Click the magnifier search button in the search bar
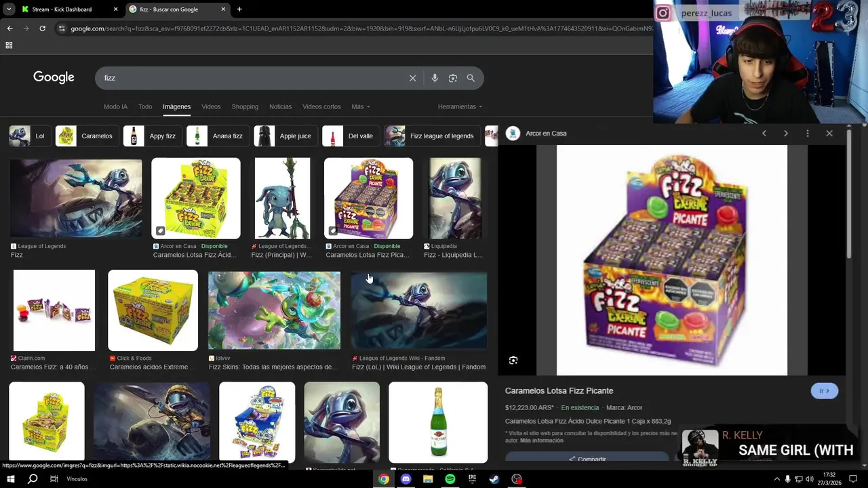The image size is (868, 488). point(471,78)
